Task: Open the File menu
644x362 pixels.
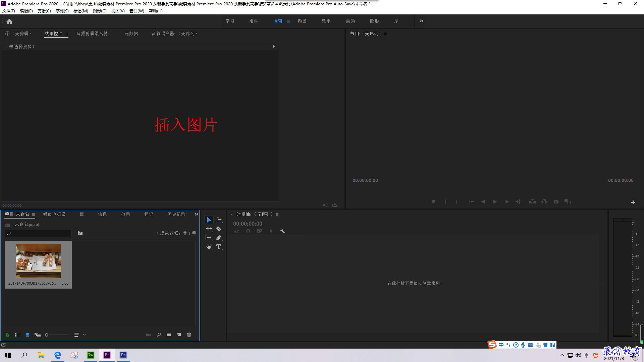Action: (x=9, y=11)
